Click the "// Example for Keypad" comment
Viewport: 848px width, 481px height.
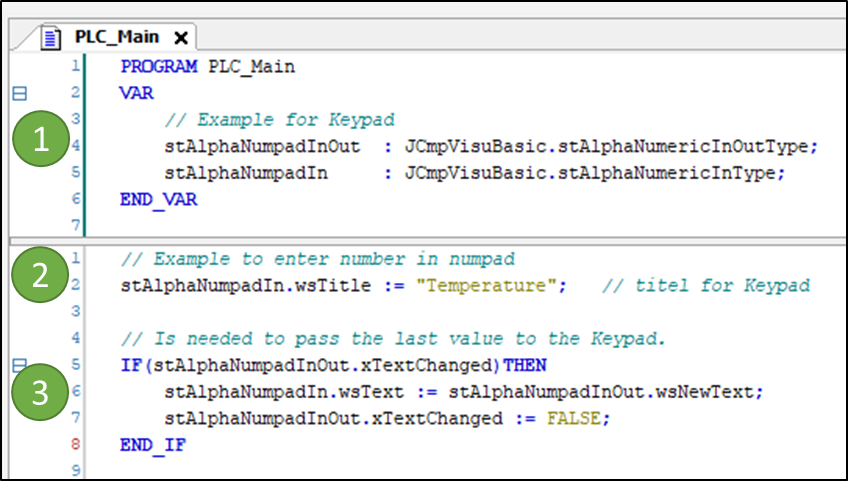pos(280,120)
